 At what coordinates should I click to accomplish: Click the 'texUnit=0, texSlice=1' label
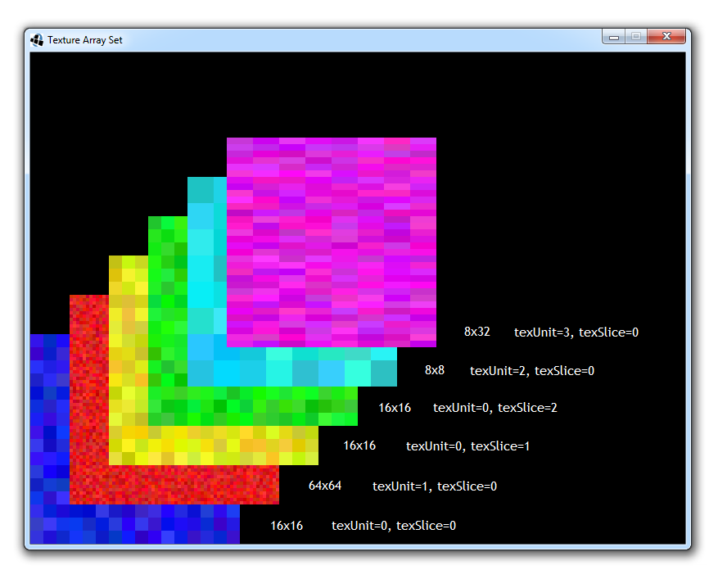[x=467, y=446]
